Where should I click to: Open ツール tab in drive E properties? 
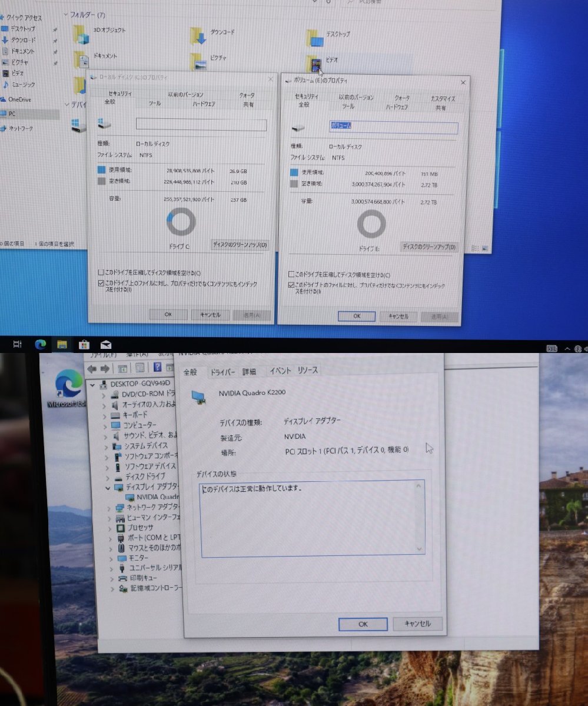(348, 106)
